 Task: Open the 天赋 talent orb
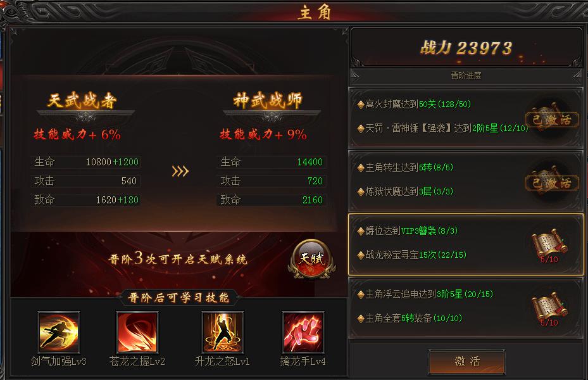(311, 259)
